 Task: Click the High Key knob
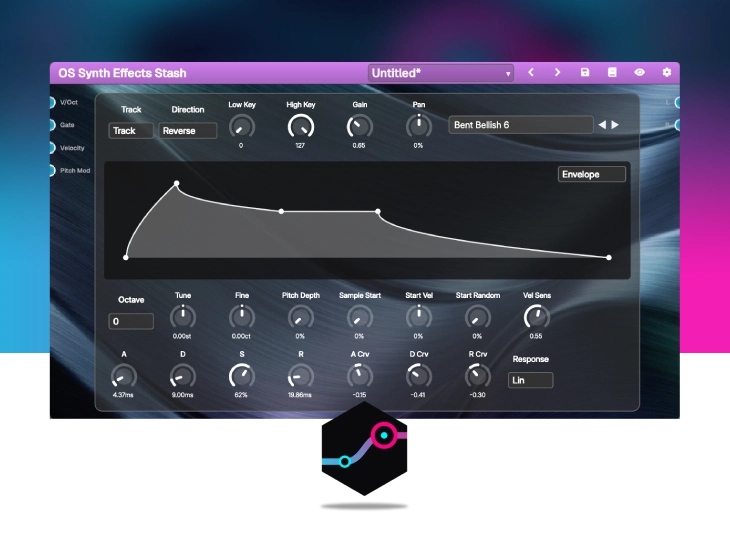[x=301, y=127]
